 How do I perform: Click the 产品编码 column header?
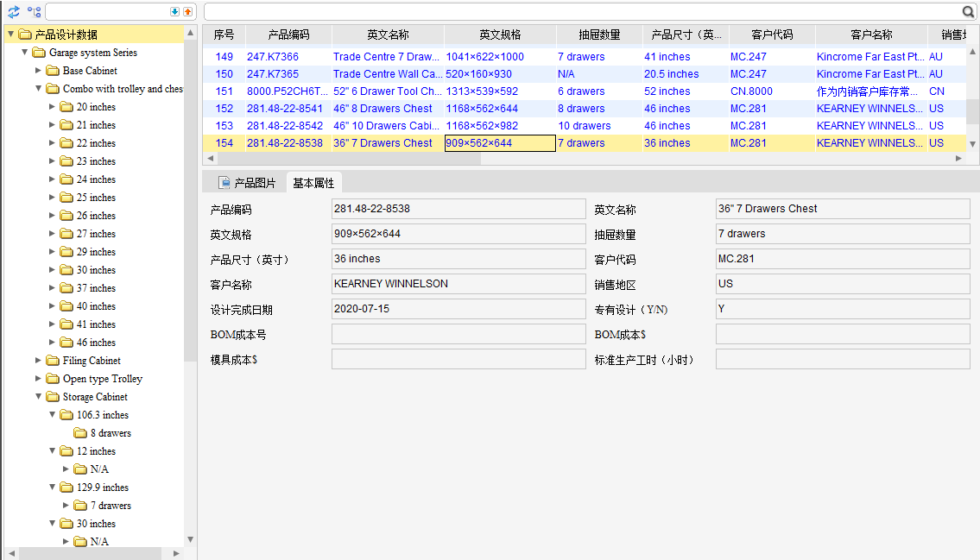click(288, 35)
